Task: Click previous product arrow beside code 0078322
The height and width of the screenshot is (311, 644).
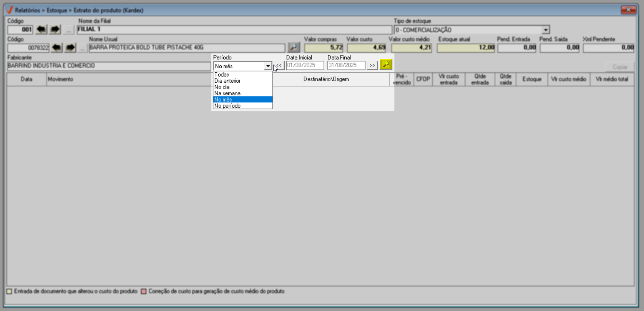Action: [57, 48]
